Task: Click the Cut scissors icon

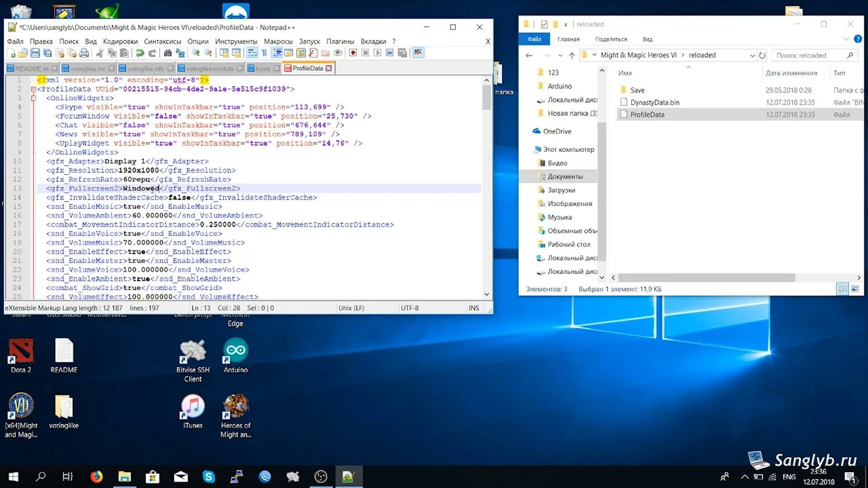Action: (x=99, y=53)
